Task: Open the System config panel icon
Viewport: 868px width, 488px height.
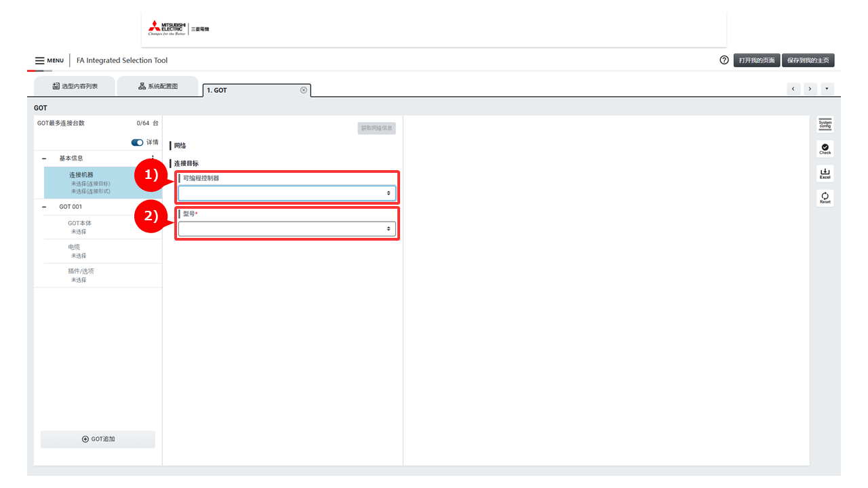Action: tap(825, 124)
